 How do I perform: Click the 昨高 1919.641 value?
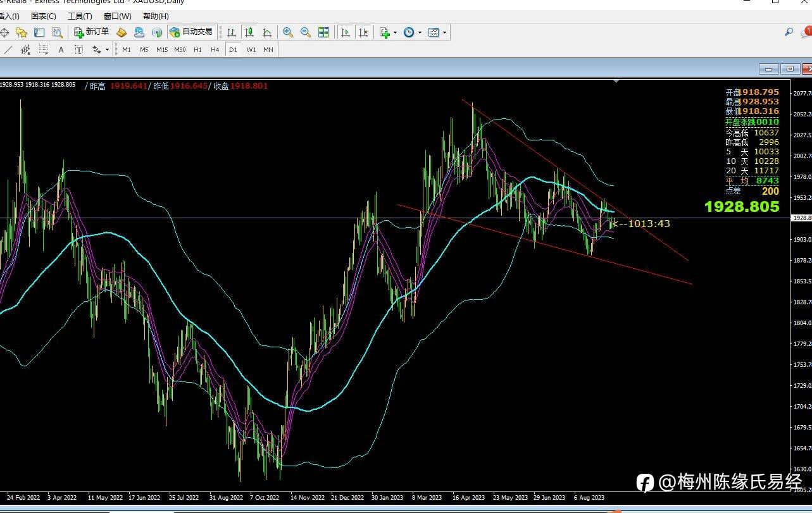pos(128,85)
